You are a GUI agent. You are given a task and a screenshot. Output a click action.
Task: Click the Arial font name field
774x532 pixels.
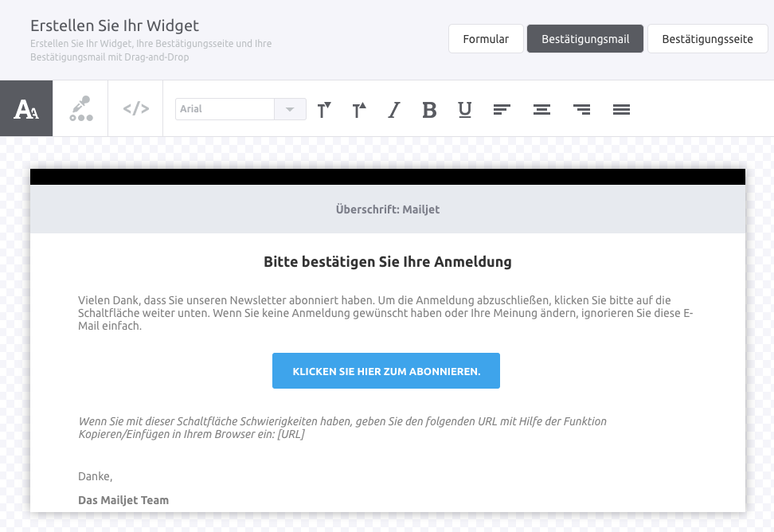pos(225,109)
